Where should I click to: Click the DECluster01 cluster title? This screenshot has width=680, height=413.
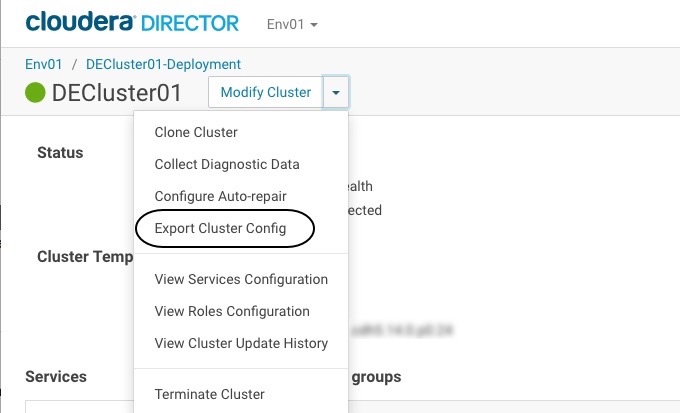pos(117,93)
